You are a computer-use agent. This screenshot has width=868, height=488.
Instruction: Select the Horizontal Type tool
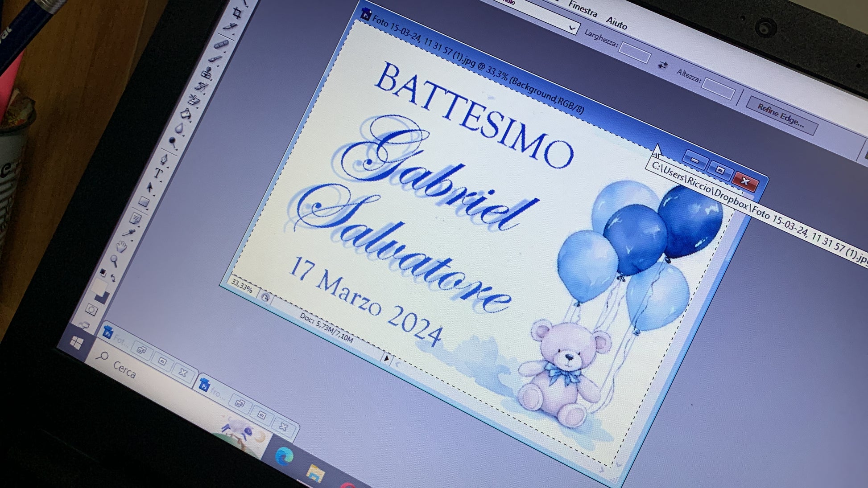click(x=158, y=173)
